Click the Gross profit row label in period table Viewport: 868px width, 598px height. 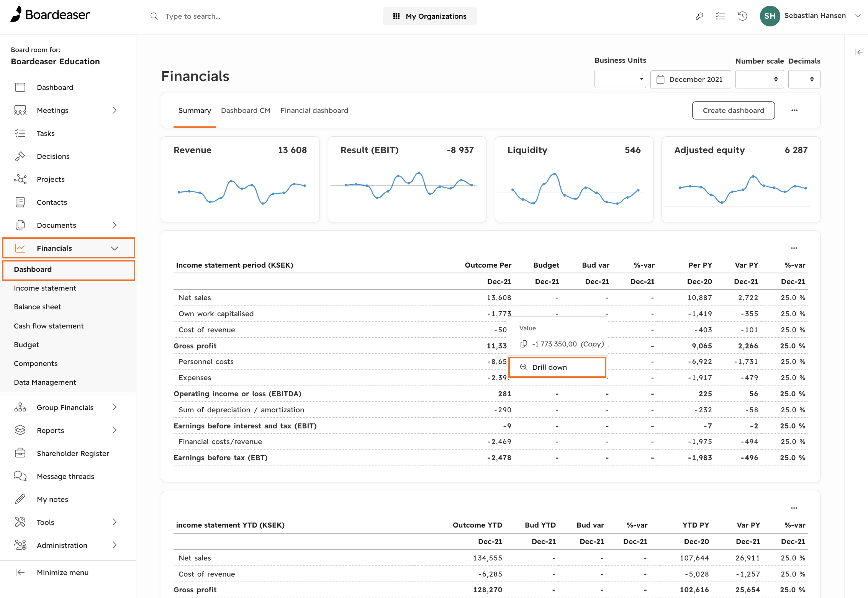coord(195,346)
